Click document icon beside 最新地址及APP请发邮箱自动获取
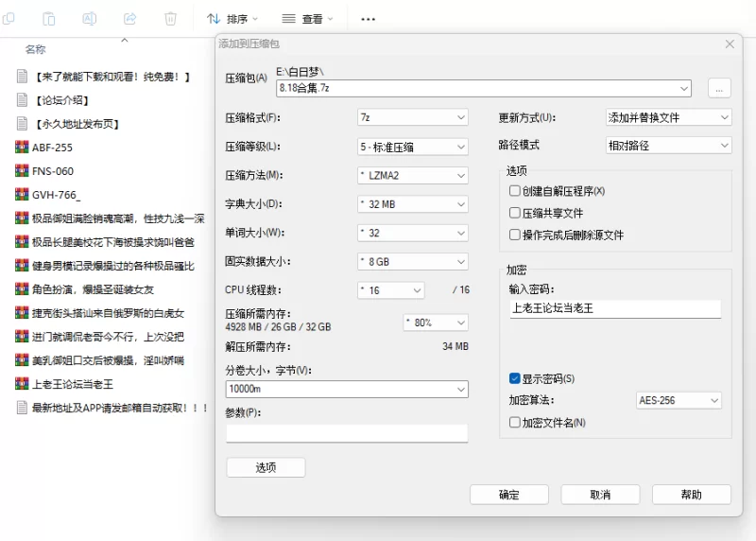Image resolution: width=756 pixels, height=541 pixels. pos(22,408)
